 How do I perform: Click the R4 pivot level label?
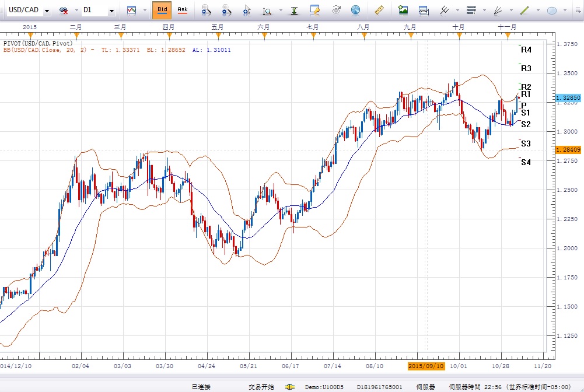click(x=526, y=50)
